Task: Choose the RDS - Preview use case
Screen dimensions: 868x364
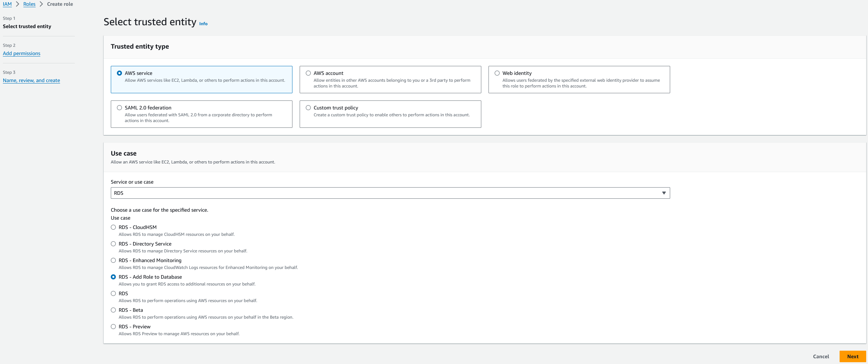Action: 113,327
